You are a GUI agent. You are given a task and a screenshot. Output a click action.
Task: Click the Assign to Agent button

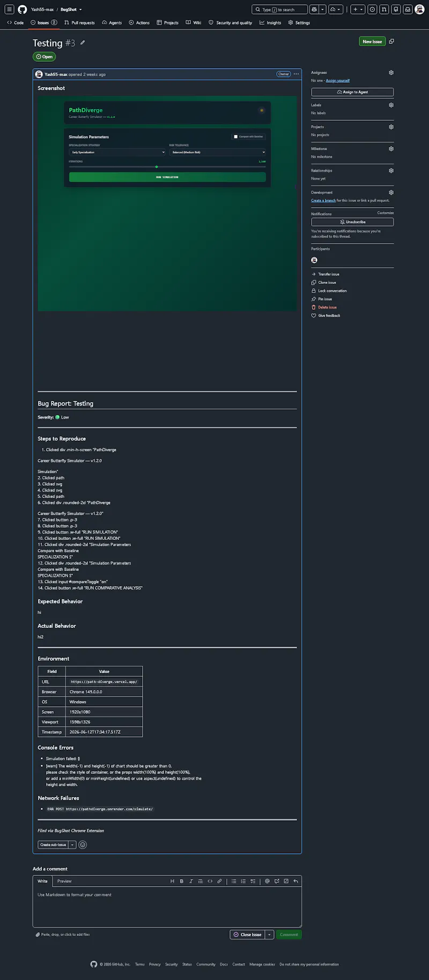click(352, 92)
